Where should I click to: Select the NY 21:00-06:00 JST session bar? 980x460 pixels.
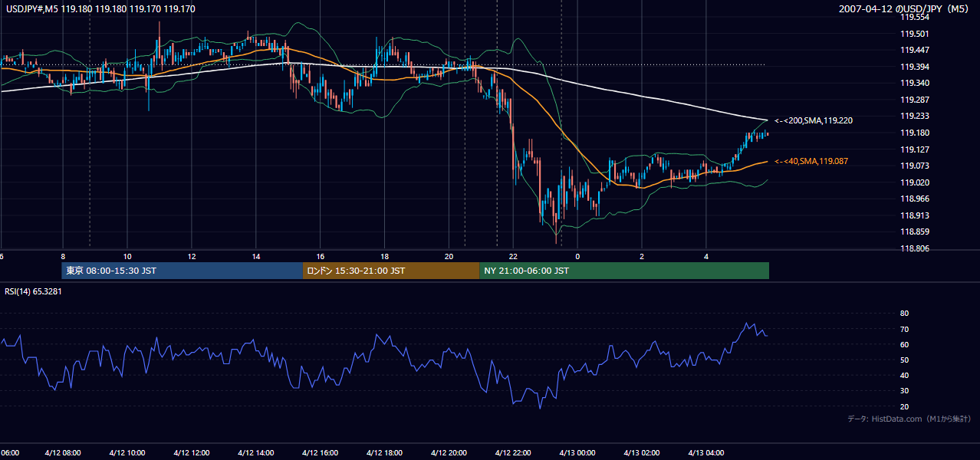pos(624,271)
